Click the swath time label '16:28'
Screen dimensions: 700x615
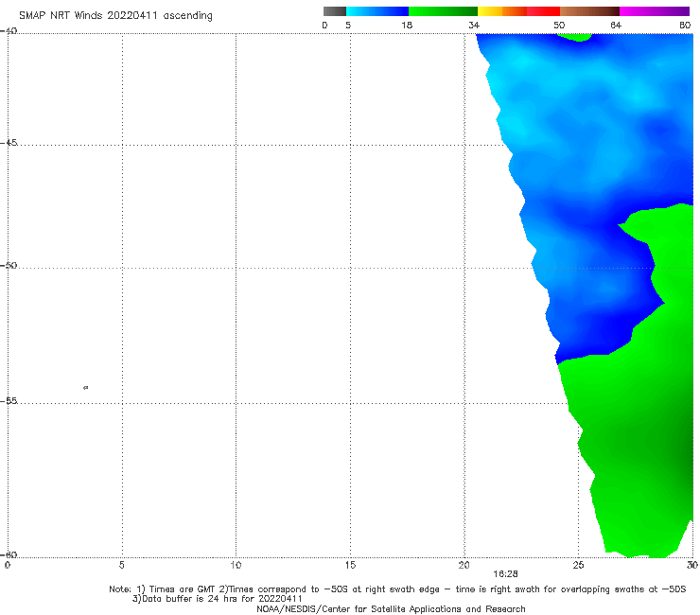pyautogui.click(x=505, y=574)
